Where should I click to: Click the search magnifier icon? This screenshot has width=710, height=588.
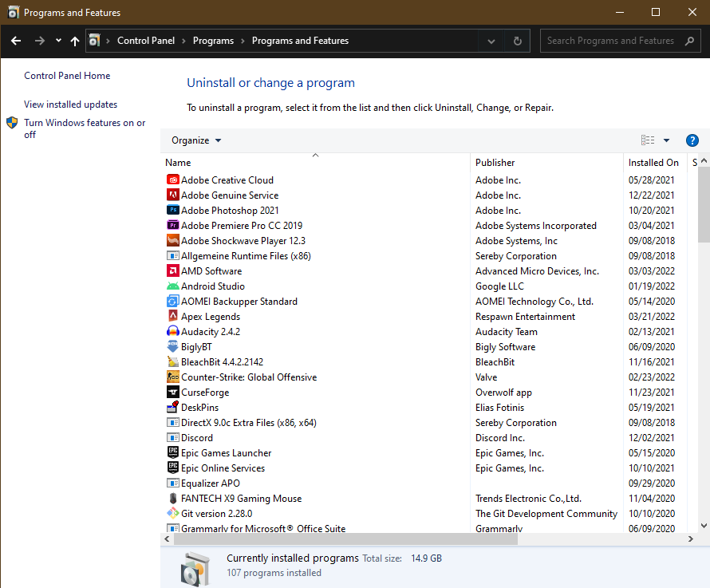point(689,41)
